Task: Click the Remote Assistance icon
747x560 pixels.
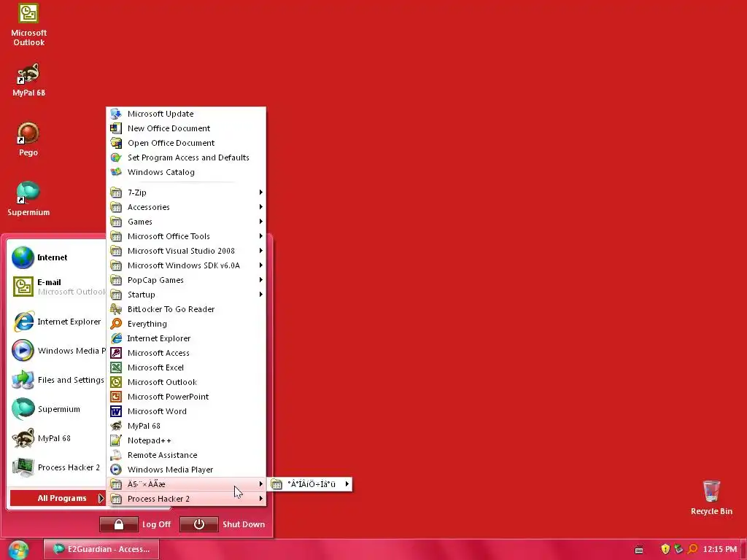Action: pyautogui.click(x=116, y=455)
